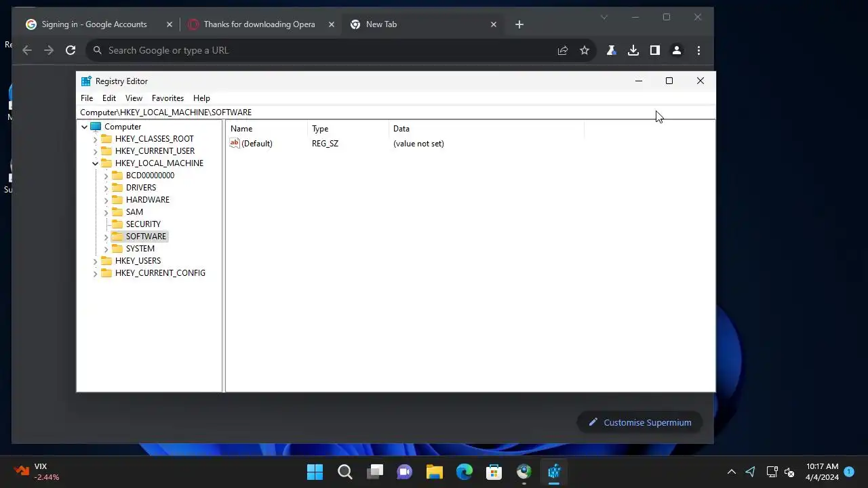Expand HKEY_CLASSES_ROOT hive
The image size is (868, 488).
pos(96,139)
